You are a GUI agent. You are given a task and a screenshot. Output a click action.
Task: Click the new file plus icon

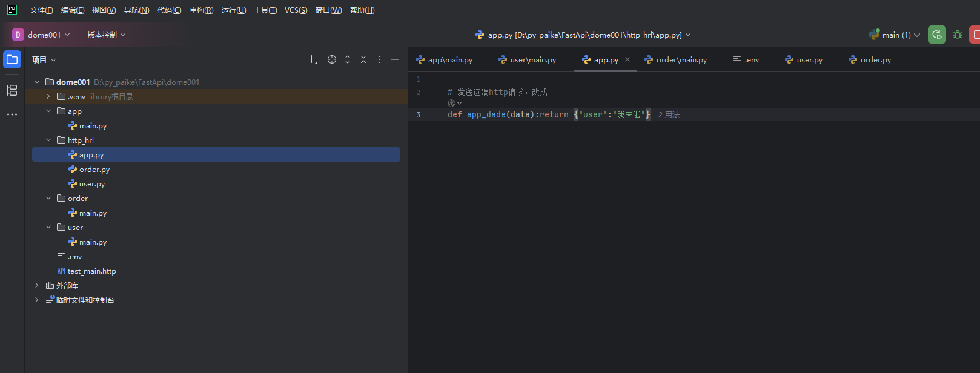coord(312,59)
